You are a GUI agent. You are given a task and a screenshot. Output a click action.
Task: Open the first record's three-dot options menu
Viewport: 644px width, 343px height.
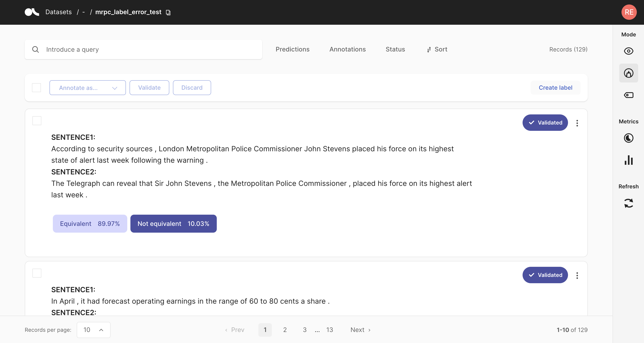click(577, 123)
